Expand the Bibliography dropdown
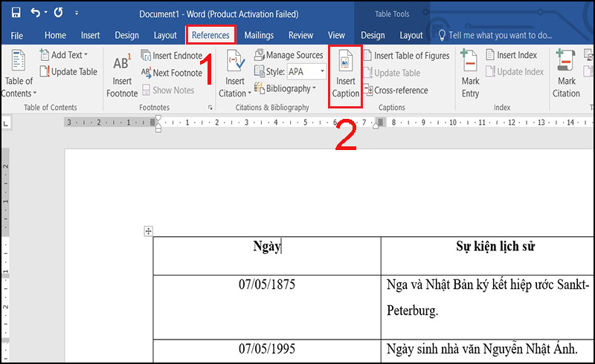This screenshot has width=595, height=364. point(285,88)
